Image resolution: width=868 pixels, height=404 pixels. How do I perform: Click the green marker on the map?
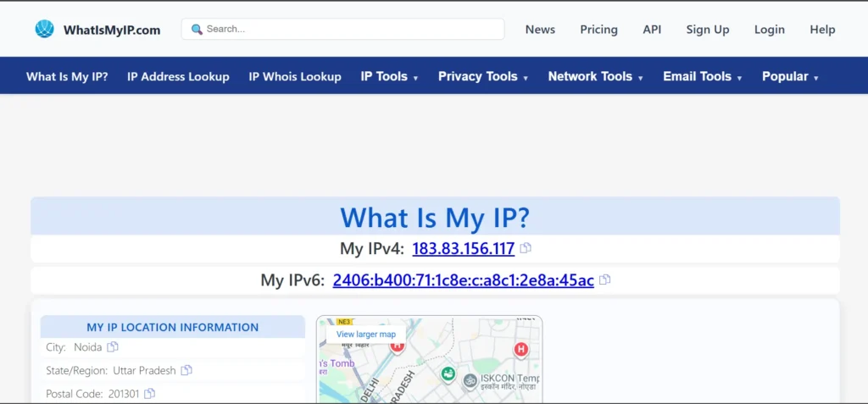(x=448, y=374)
